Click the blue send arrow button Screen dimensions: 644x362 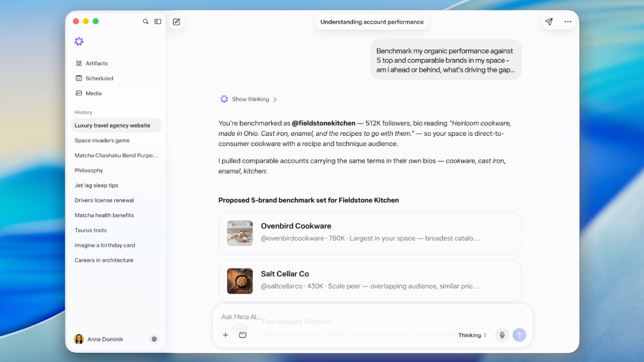pos(519,335)
